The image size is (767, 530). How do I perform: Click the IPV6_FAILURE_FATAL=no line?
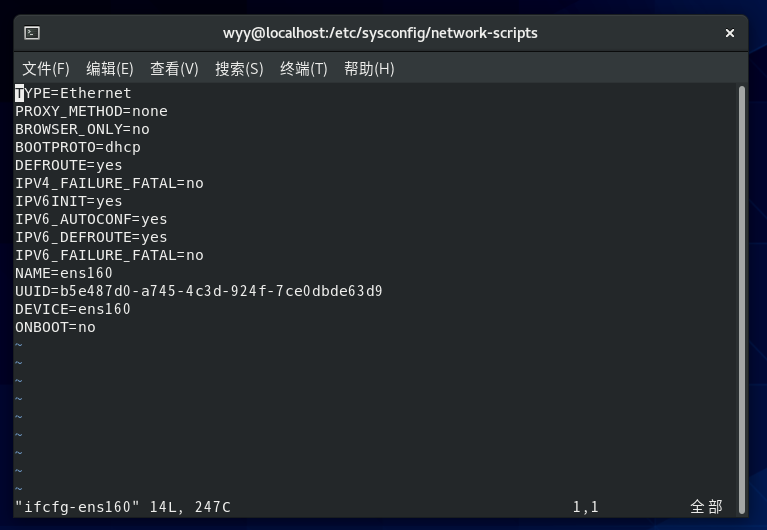pyautogui.click(x=109, y=255)
